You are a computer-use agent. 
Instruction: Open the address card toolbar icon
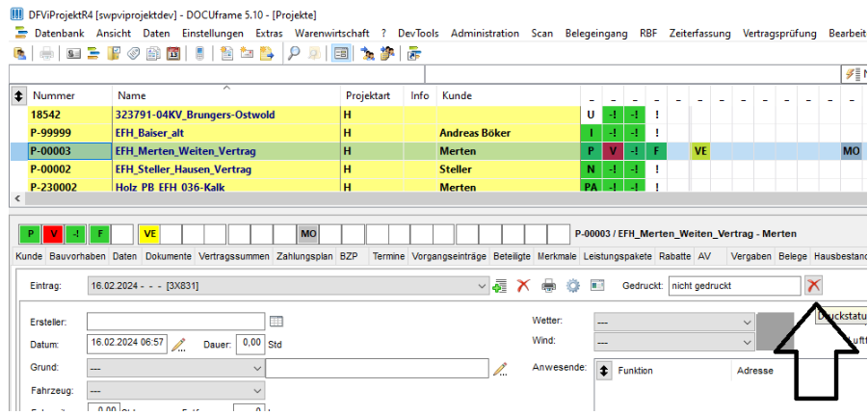[x=74, y=54]
